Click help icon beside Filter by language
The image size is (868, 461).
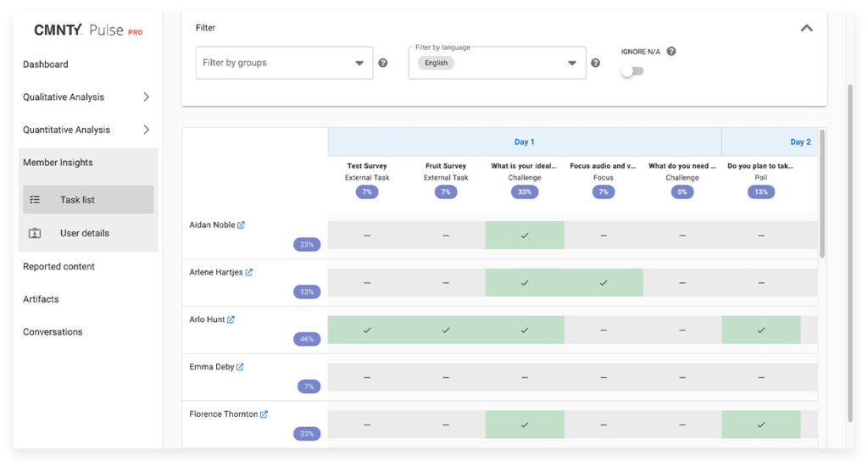pos(595,63)
